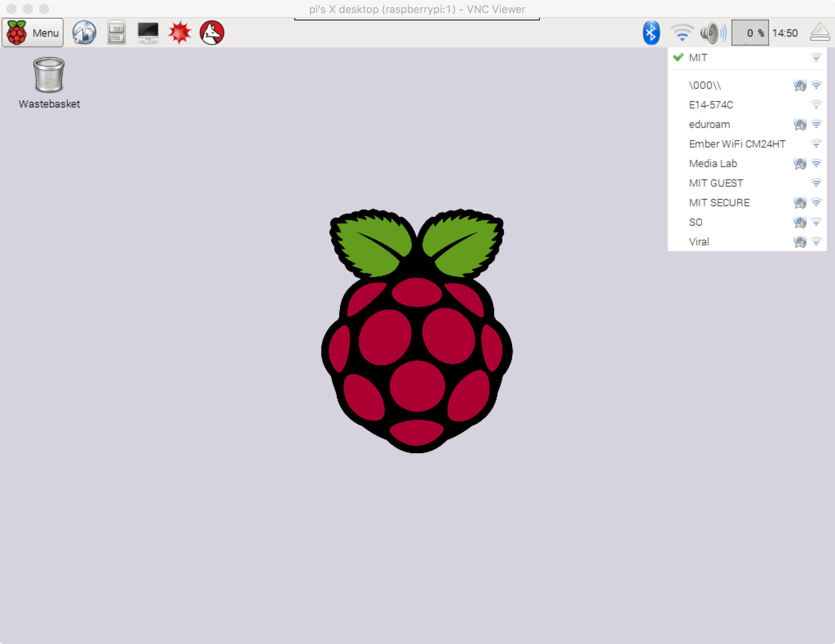Connect to the \000\\ network
Viewport: 835px width, 644px height.
[x=747, y=85]
